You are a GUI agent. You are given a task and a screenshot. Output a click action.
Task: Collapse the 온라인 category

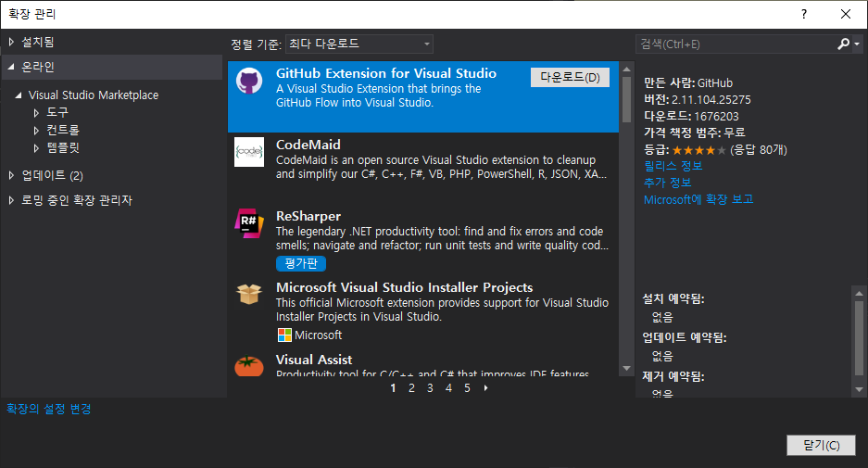[11, 67]
